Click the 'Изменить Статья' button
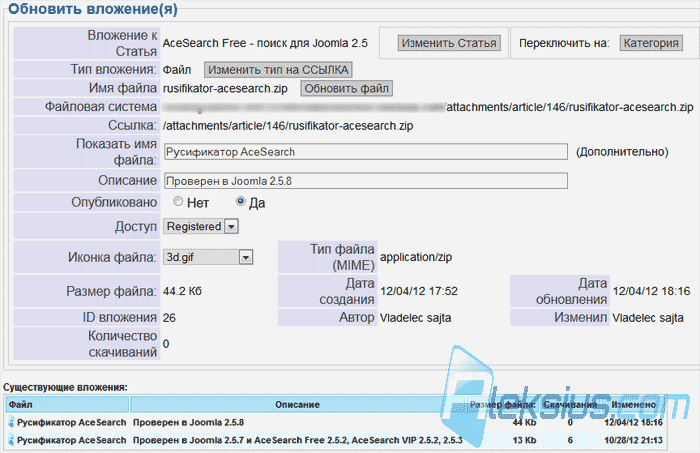 coord(449,43)
